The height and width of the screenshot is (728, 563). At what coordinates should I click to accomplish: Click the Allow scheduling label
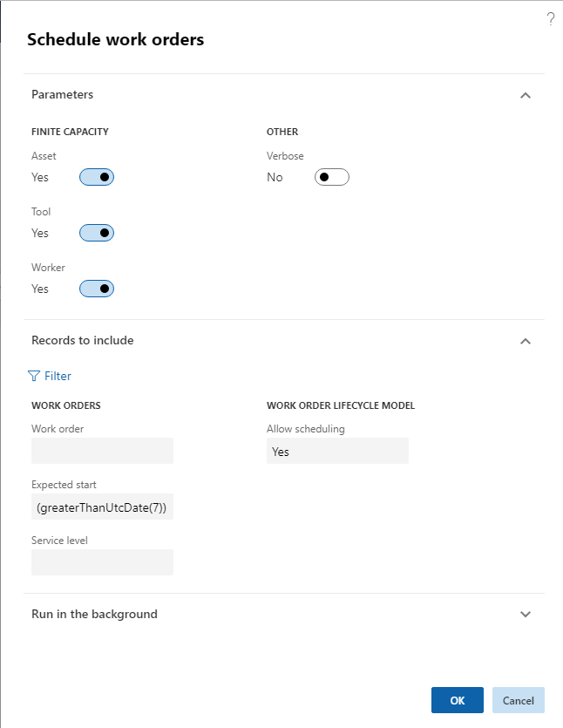[x=305, y=429]
